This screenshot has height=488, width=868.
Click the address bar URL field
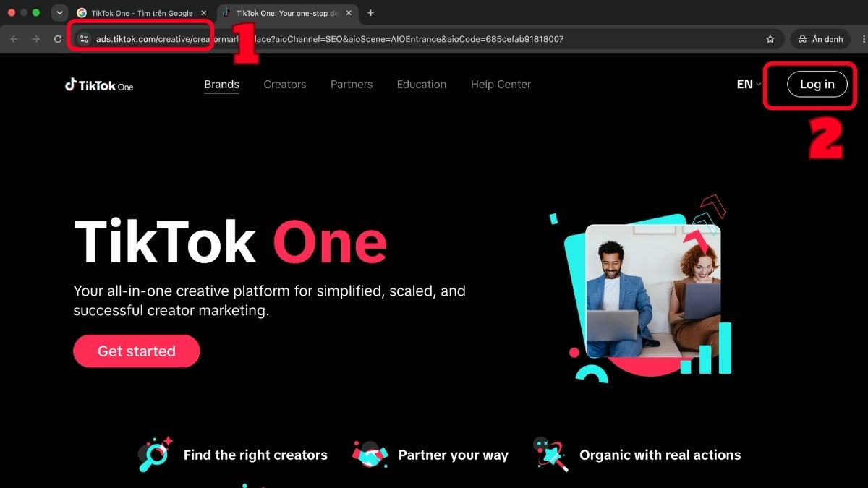coord(427,39)
